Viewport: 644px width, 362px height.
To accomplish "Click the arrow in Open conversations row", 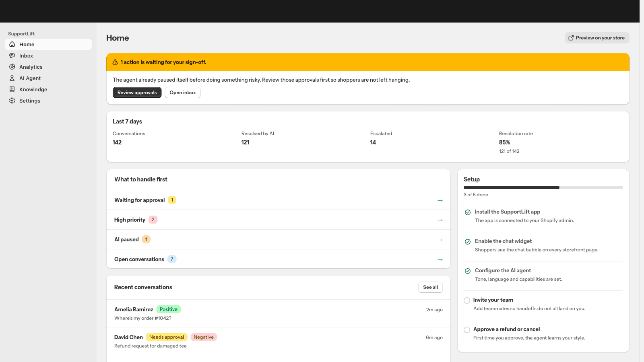I will (x=440, y=259).
